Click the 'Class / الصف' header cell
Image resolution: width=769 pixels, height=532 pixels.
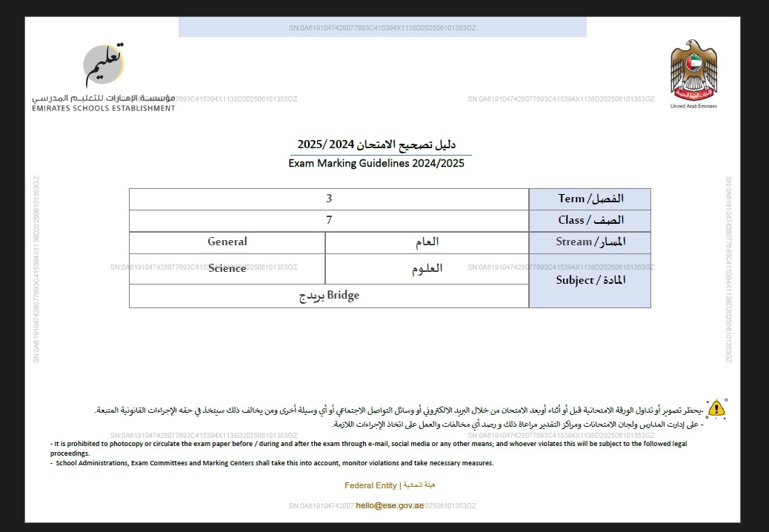(x=590, y=221)
